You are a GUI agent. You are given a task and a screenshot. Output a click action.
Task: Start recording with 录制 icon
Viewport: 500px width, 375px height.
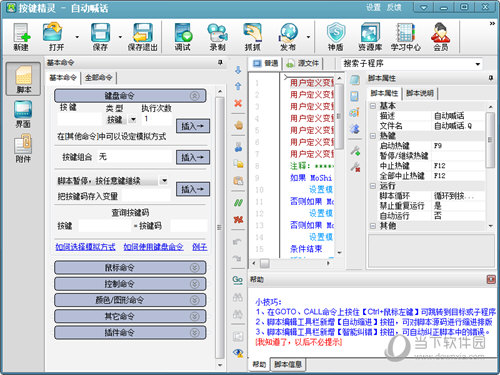(217, 37)
